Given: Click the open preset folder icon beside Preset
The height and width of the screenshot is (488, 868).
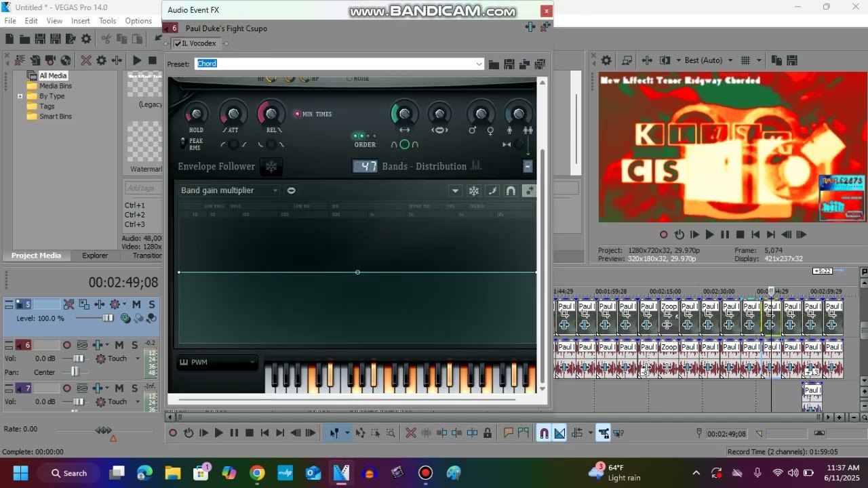Looking at the screenshot, I should pos(494,64).
